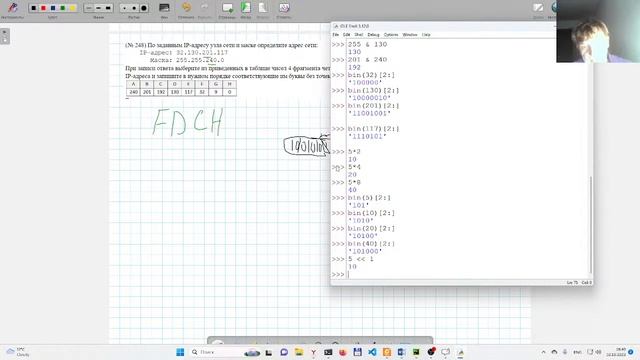Image resolution: width=640 pixels, height=360 pixels.
Task: Add a new whiteboard page
Action: point(227,8)
